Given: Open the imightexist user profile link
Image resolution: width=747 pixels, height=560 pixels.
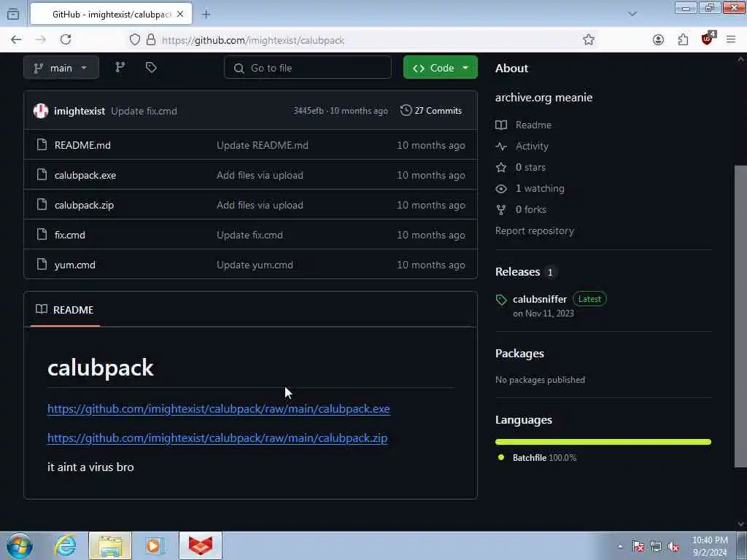Looking at the screenshot, I should (x=79, y=111).
